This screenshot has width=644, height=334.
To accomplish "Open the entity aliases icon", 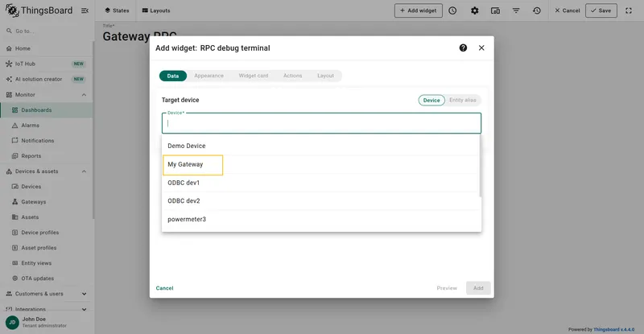I will (x=495, y=10).
